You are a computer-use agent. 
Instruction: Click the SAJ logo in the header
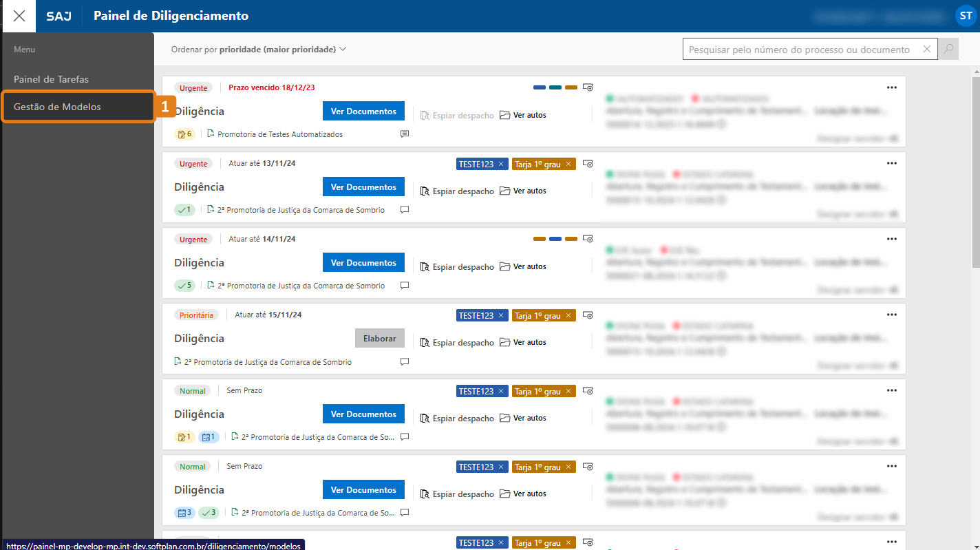point(58,17)
